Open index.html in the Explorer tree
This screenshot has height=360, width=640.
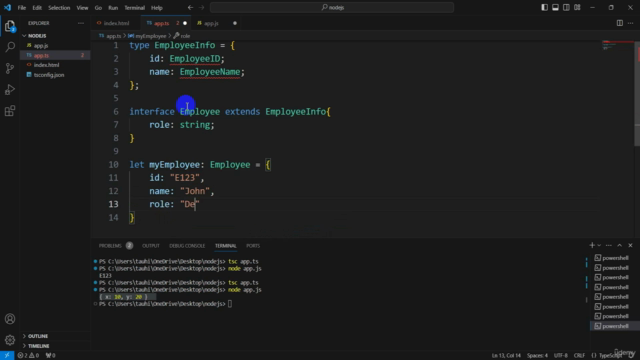(55, 65)
